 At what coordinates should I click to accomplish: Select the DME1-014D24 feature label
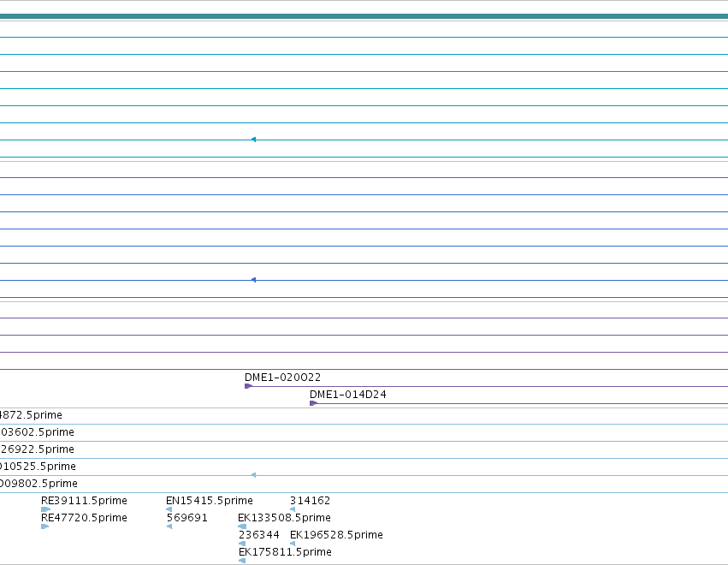coord(348,395)
